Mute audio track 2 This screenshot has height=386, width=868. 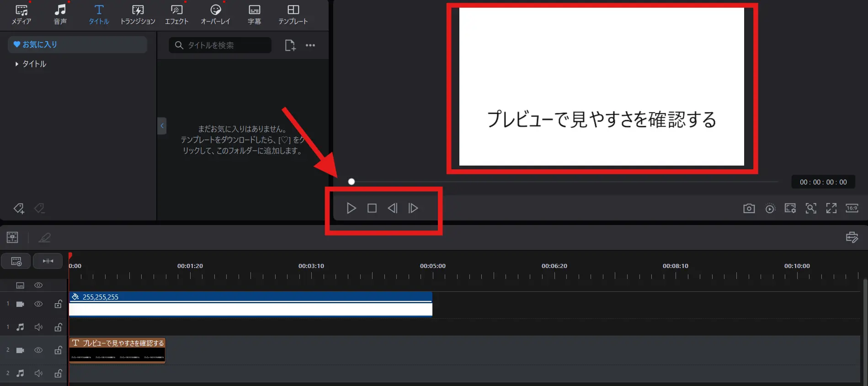pyautogui.click(x=38, y=373)
